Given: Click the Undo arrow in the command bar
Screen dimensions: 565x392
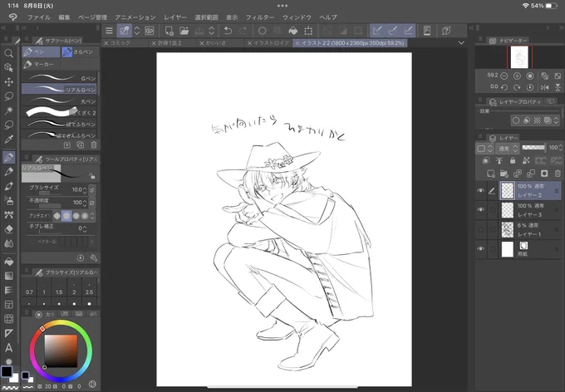Looking at the screenshot, I should pos(228,31).
